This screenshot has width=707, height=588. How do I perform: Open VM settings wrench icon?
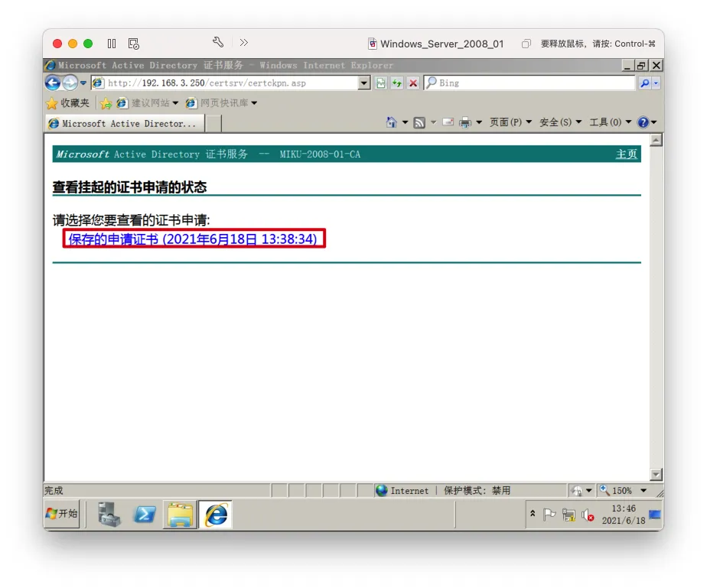tap(218, 42)
